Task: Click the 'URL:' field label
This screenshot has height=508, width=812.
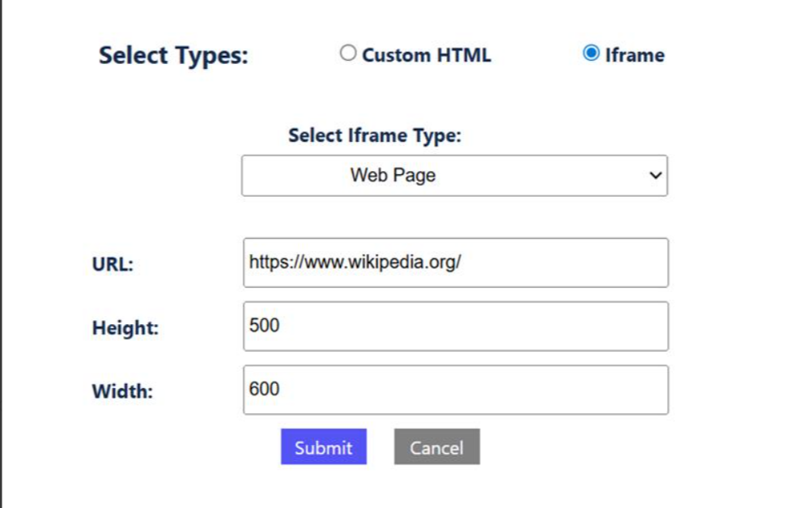Action: (113, 265)
